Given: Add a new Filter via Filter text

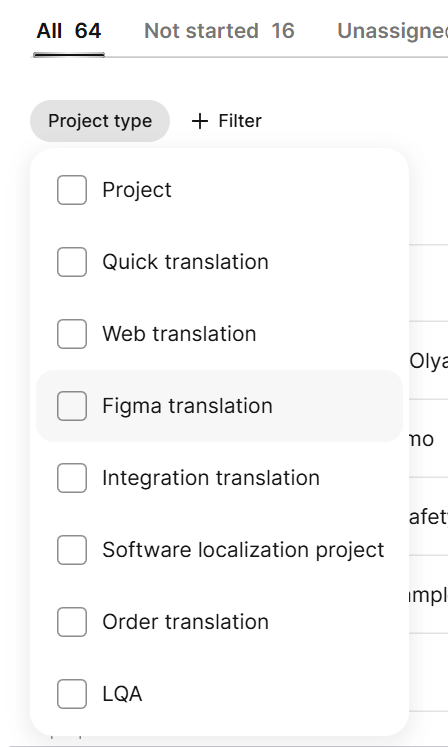Looking at the screenshot, I should coord(240,121).
